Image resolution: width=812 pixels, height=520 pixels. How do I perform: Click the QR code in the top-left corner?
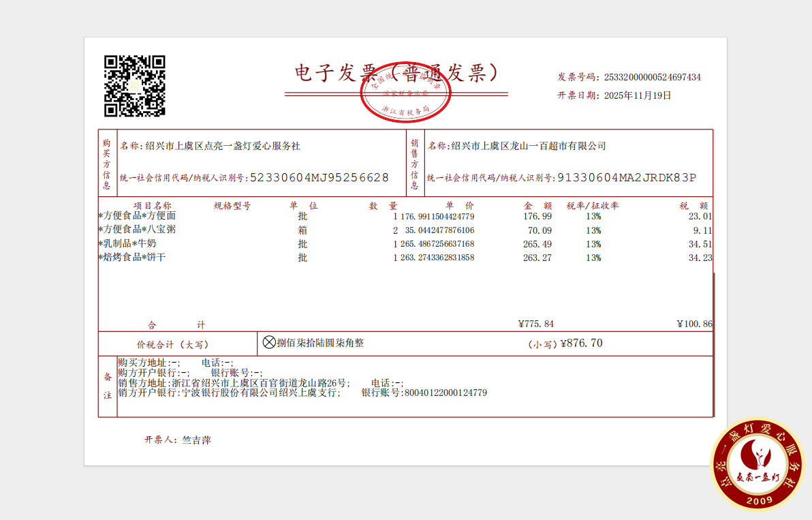point(134,86)
